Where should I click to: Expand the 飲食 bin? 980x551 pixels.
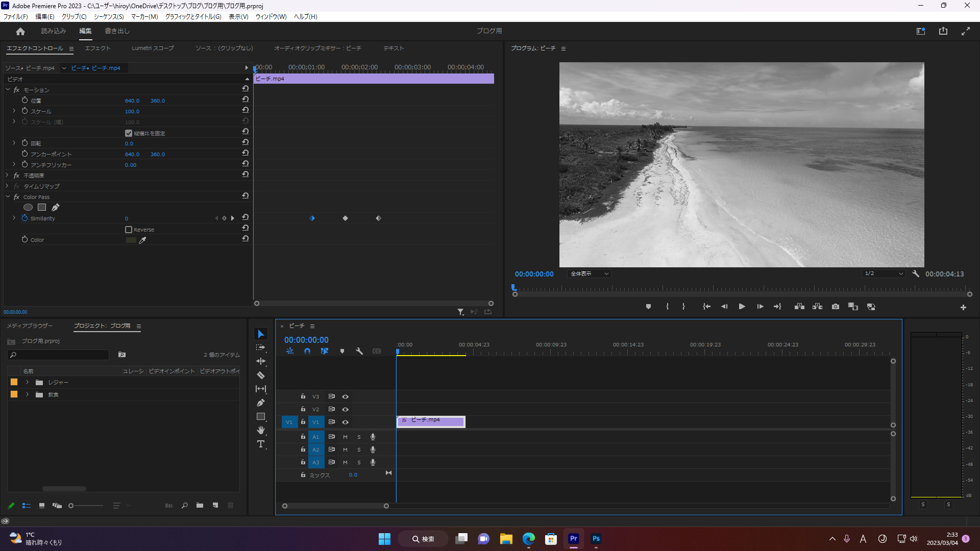(x=27, y=394)
